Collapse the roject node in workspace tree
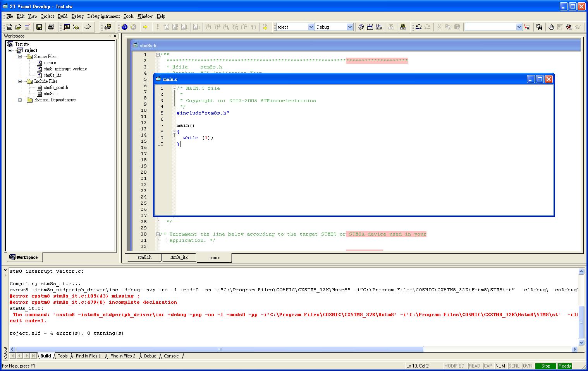The image size is (588, 371). tap(10, 50)
